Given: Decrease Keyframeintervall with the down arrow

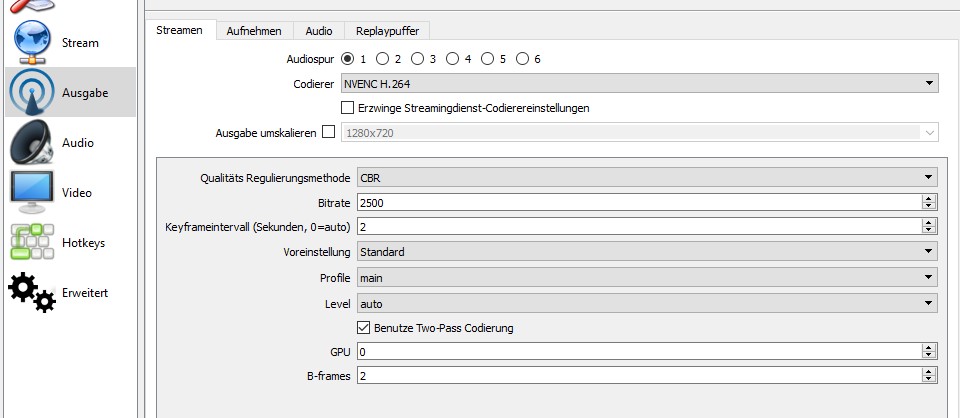Looking at the screenshot, I should pos(929,231).
